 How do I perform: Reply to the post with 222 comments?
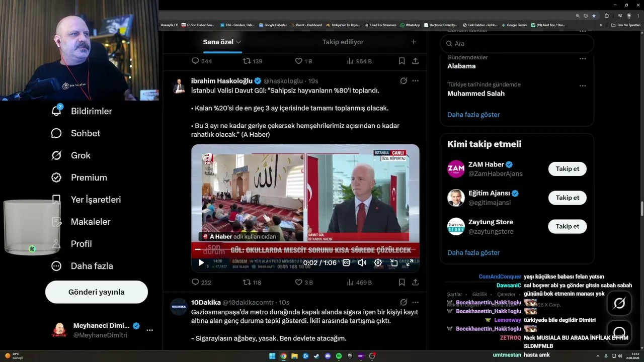coord(201,283)
